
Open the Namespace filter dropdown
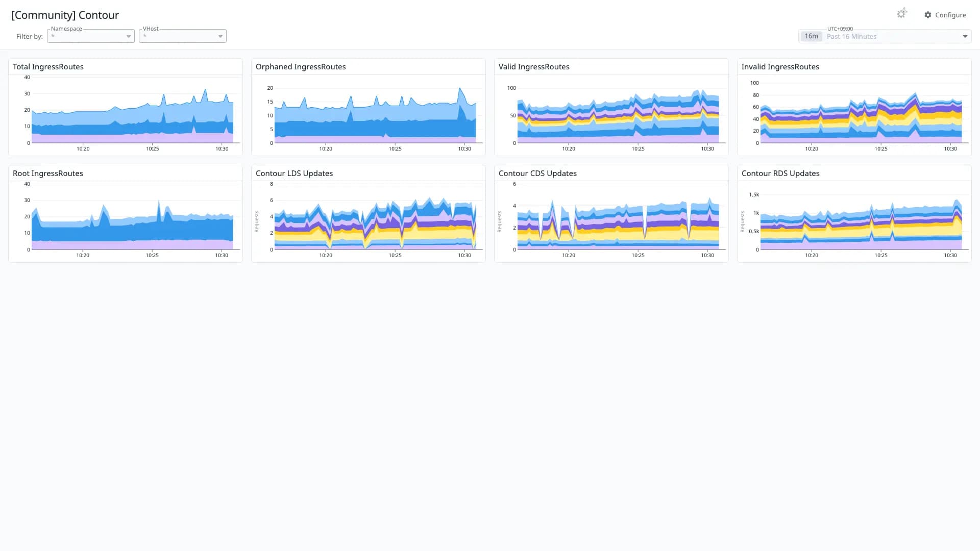(x=91, y=36)
